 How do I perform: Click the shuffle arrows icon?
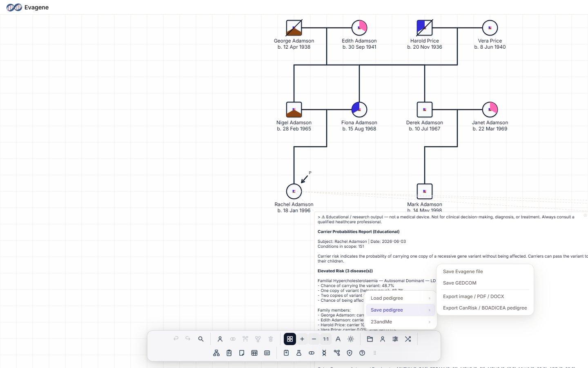pos(408,339)
